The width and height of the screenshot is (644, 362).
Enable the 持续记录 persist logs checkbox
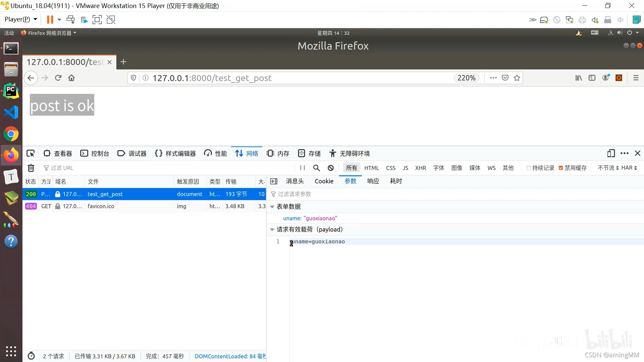tap(529, 168)
